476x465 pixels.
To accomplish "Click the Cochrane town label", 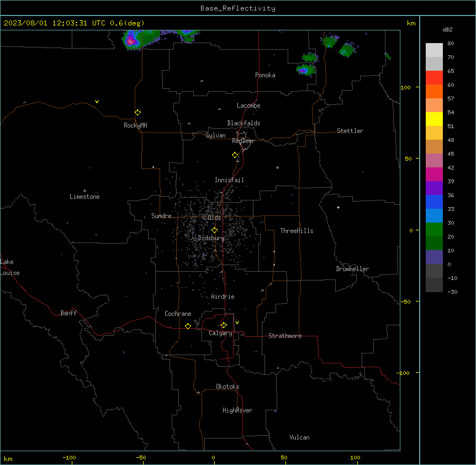I will pos(178,314).
